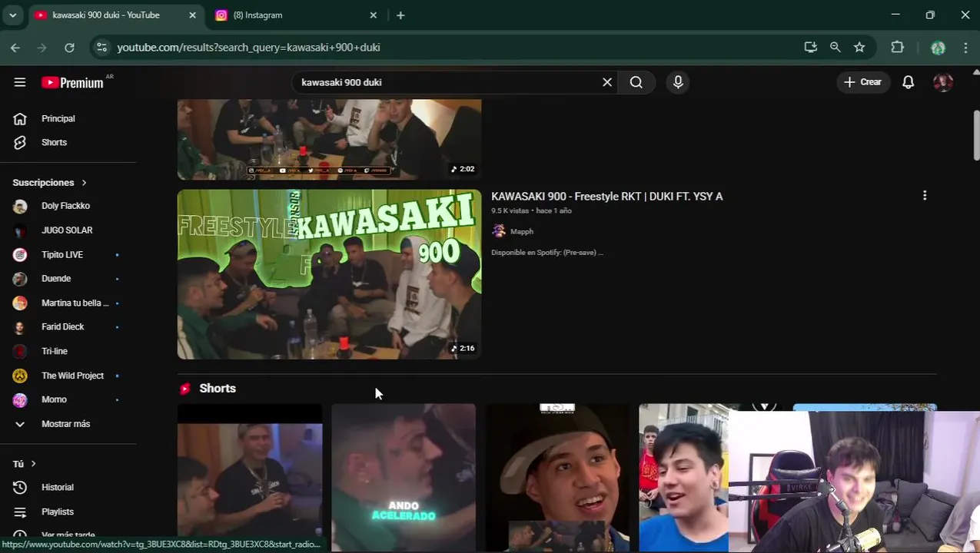Screen dimensions: 980x553
Task: Open browser zoom magnifier icon
Action: coord(835,48)
